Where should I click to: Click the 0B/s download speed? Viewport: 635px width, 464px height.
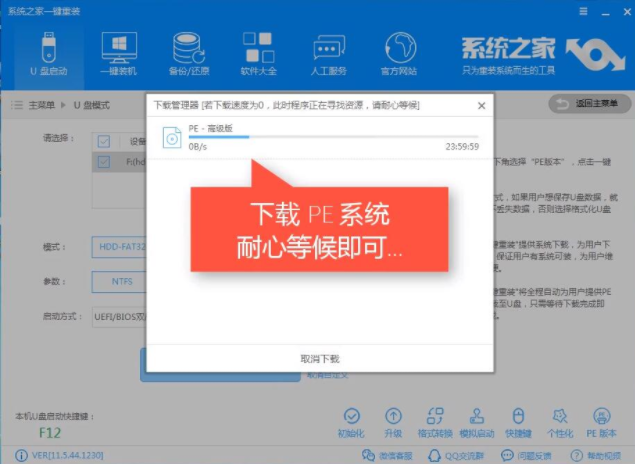click(x=198, y=147)
